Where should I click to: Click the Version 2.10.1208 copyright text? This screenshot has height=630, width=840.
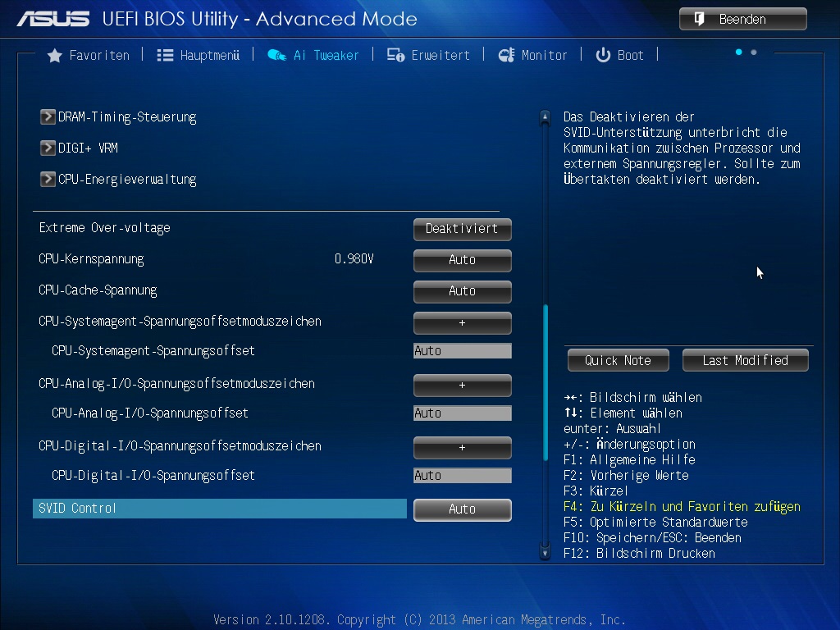419,620
